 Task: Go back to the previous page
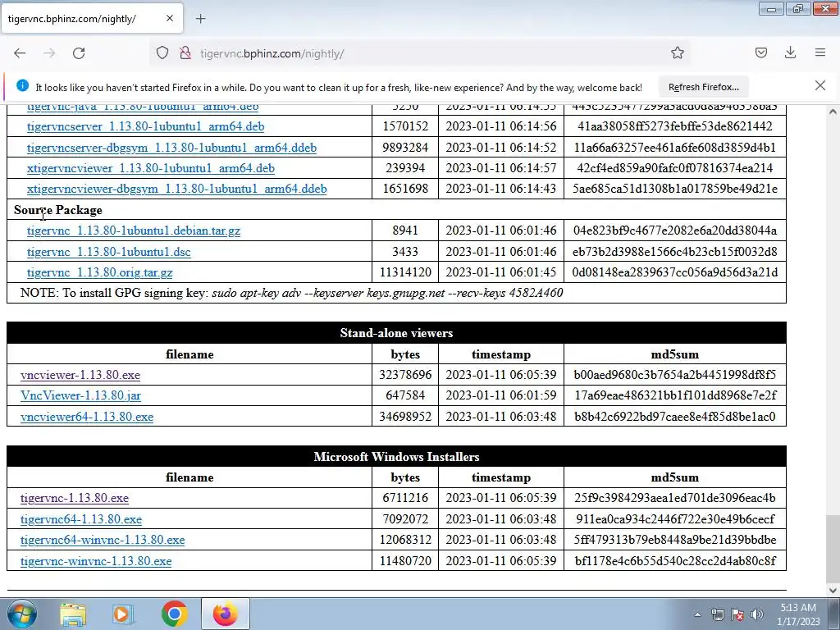pyautogui.click(x=20, y=53)
